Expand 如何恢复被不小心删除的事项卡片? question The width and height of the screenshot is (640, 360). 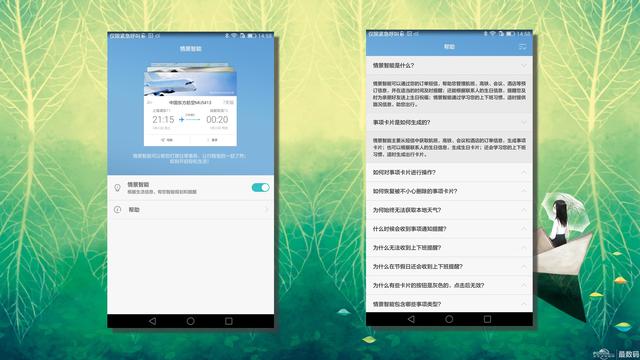[449, 191]
